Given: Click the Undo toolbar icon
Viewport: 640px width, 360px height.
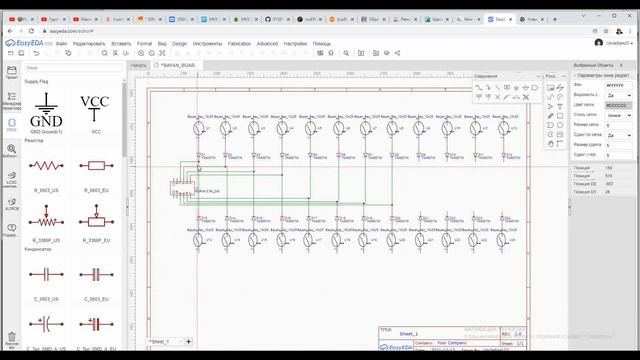Looking at the screenshot, I should click(x=36, y=53).
